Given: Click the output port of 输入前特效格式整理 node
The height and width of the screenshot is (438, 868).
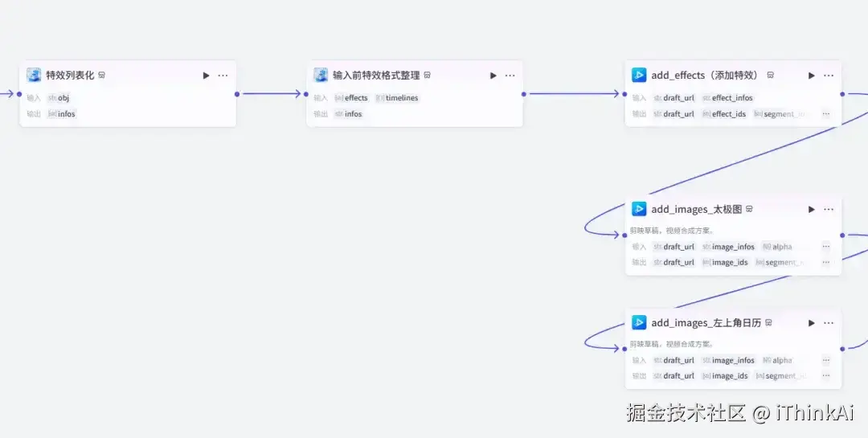Looking at the screenshot, I should point(524,94).
